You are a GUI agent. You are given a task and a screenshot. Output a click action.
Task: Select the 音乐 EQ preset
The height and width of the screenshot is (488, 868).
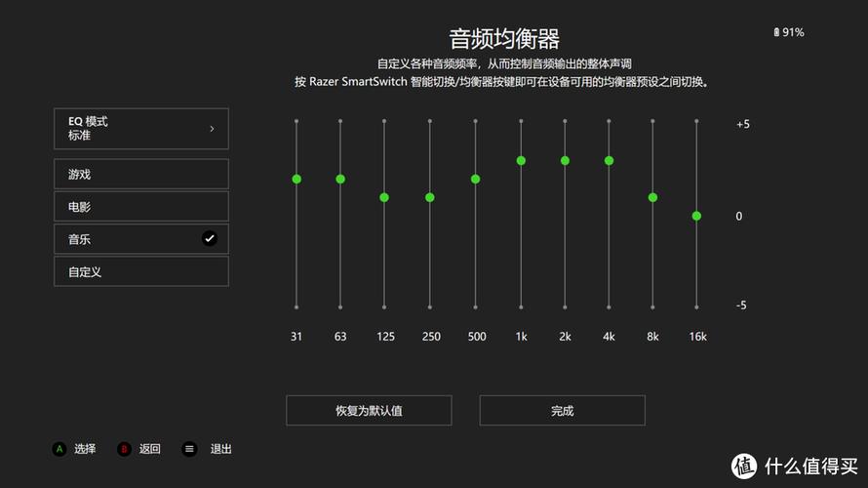(141, 239)
